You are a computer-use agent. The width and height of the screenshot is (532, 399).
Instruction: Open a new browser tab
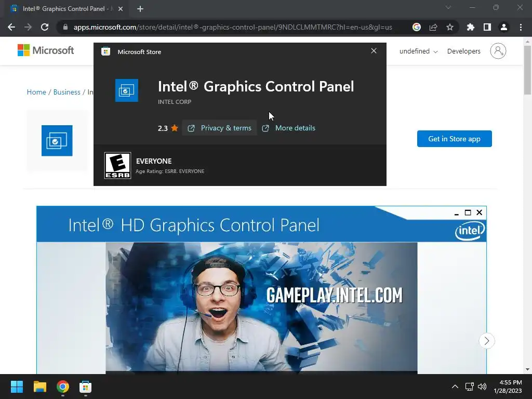[140, 9]
